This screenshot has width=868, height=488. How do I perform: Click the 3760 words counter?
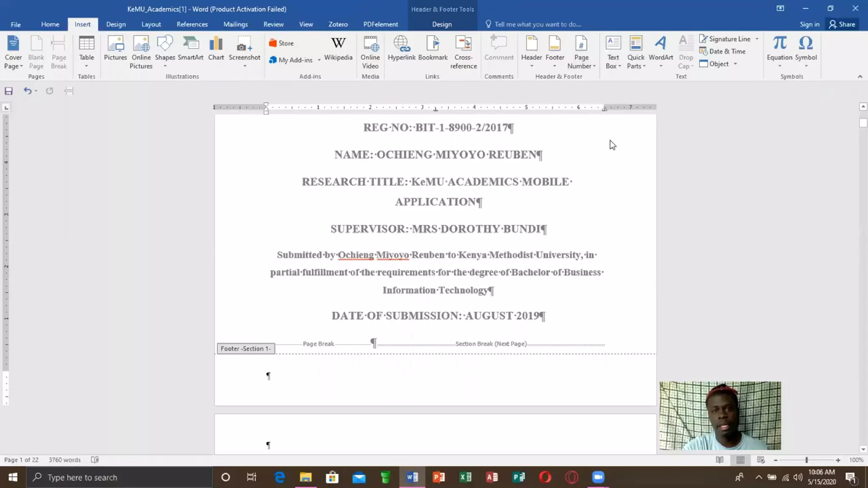tap(64, 460)
